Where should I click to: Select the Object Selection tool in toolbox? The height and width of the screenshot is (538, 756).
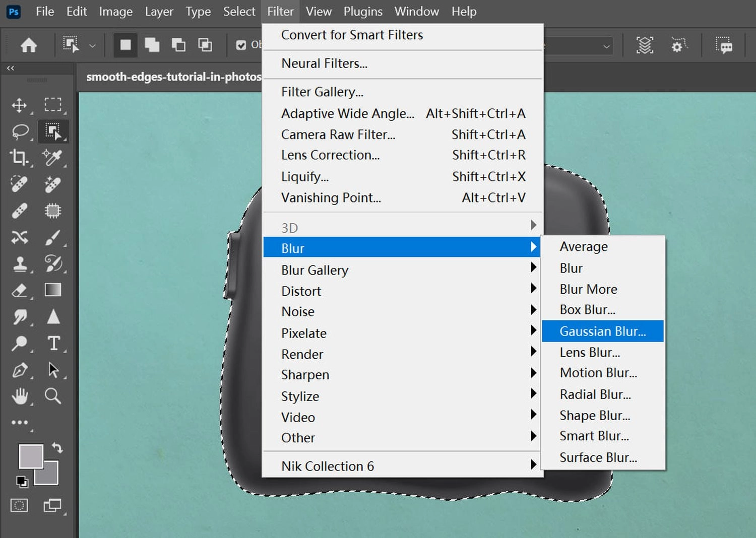53,131
